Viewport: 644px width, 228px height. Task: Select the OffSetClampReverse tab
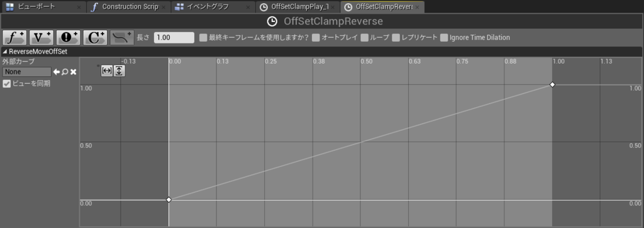point(382,7)
